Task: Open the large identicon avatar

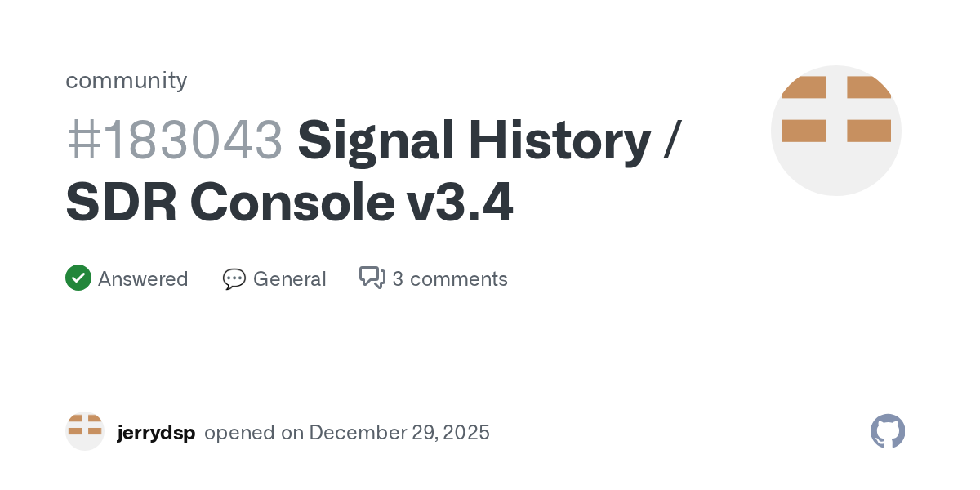Action: (x=835, y=131)
